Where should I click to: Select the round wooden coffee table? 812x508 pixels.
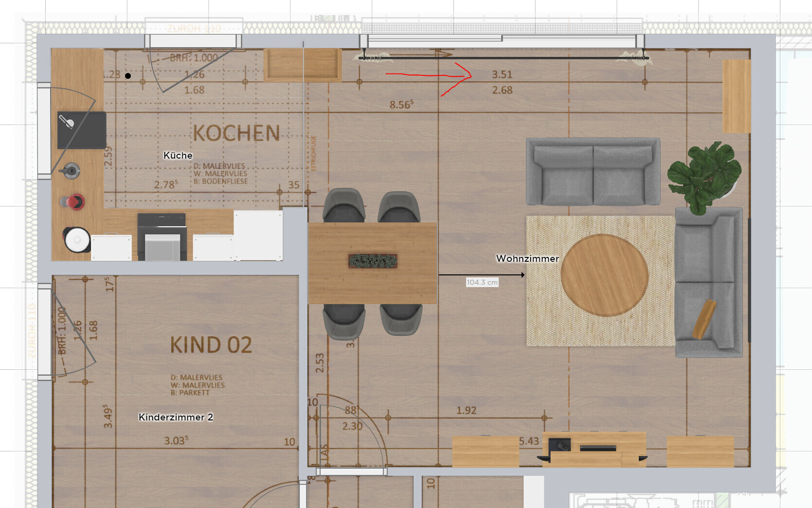pos(604,275)
